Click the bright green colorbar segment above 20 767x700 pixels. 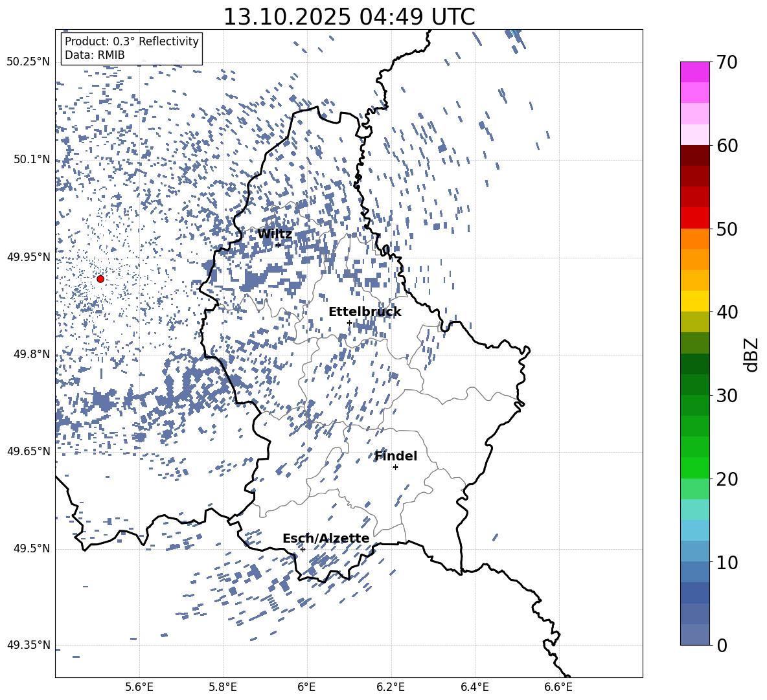[694, 468]
